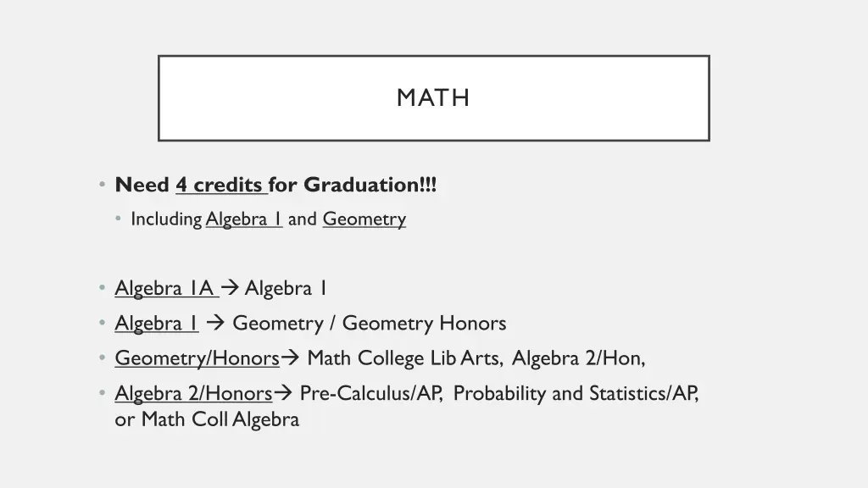The image size is (868, 488).
Task: Click the underlined 'Algebra 1A' text
Action: 167,288
